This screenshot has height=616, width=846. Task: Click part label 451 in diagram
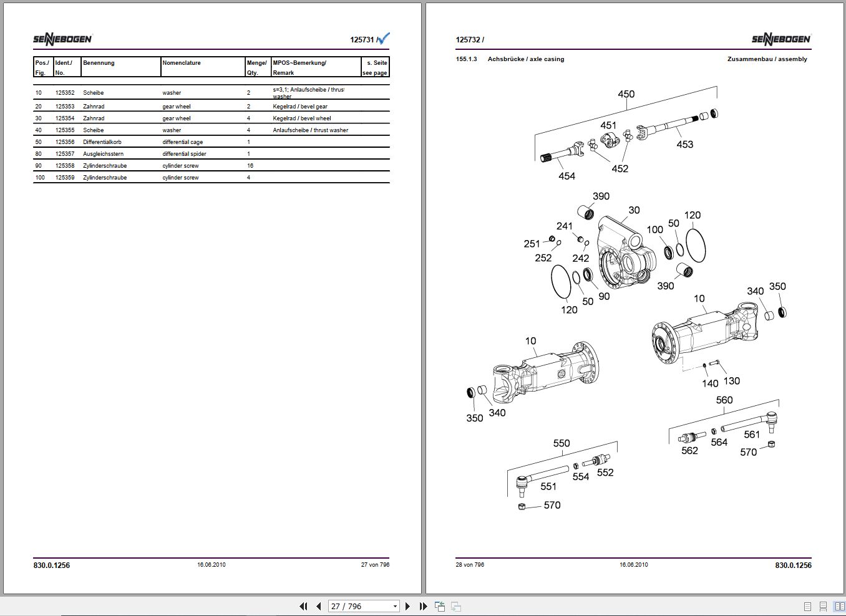pyautogui.click(x=608, y=126)
